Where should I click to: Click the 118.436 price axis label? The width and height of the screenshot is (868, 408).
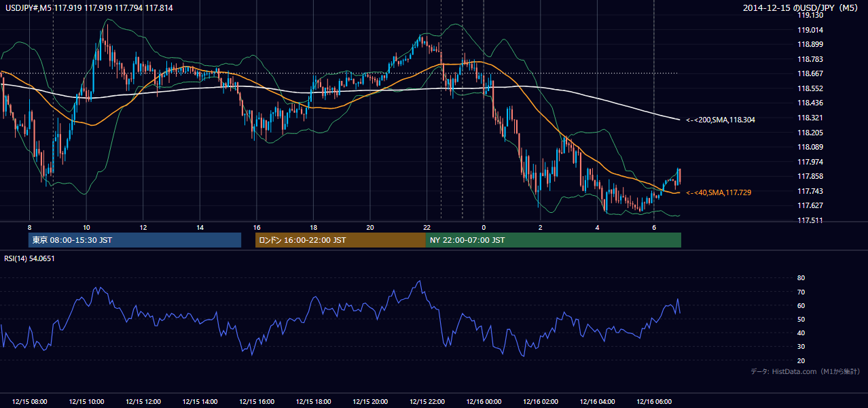click(x=810, y=103)
